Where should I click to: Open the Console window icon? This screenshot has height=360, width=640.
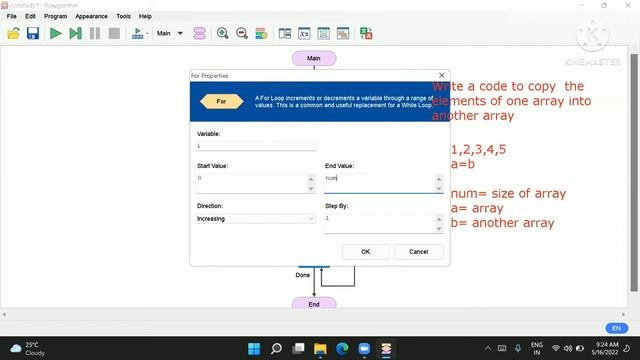point(323,33)
